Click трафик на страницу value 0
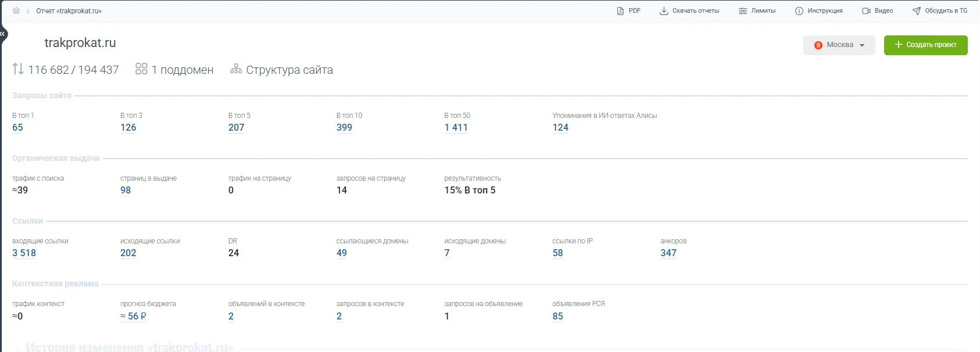Viewport: 980px width, 352px height. [x=231, y=190]
